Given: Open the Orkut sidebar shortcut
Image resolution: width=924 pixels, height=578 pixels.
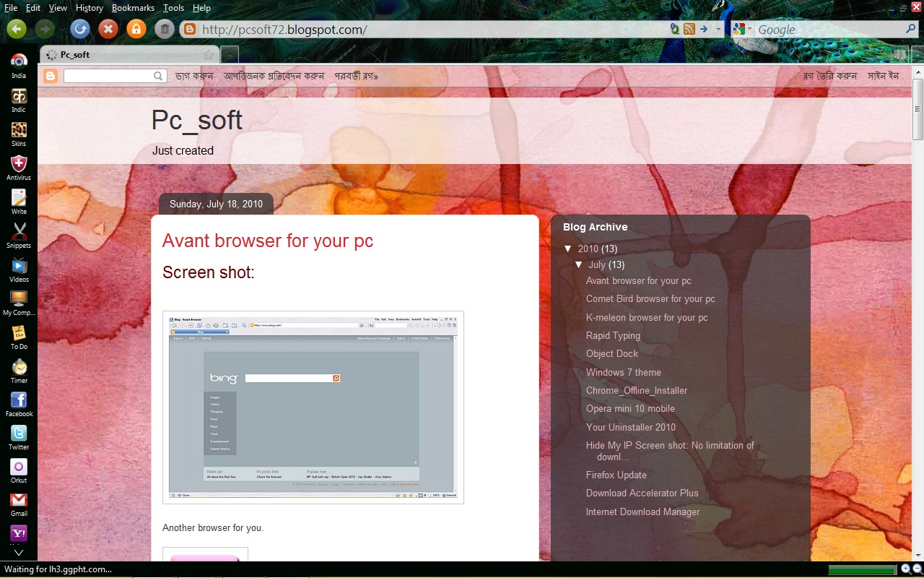Looking at the screenshot, I should click(19, 471).
